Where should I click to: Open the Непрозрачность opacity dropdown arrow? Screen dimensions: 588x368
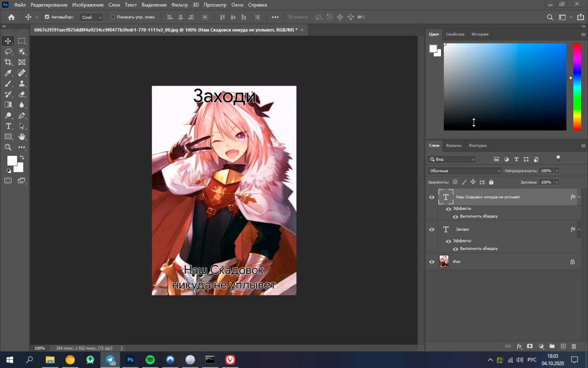click(x=557, y=171)
